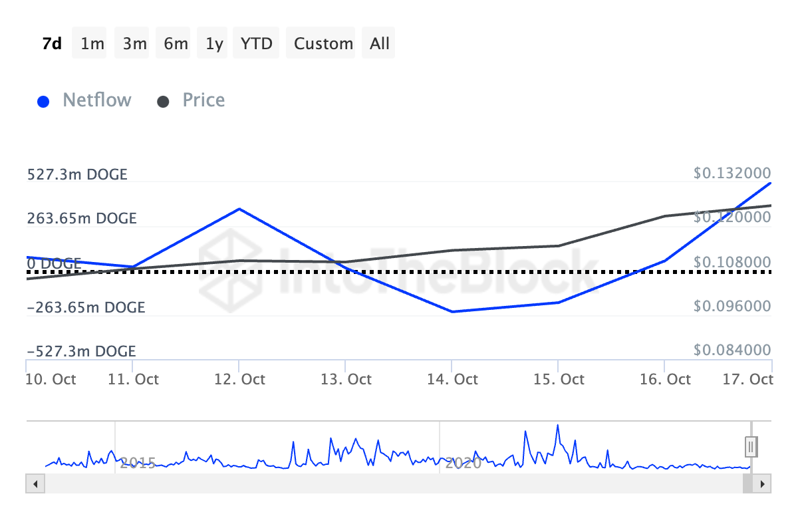
Task: Select the 6m time range
Action: coord(176,44)
